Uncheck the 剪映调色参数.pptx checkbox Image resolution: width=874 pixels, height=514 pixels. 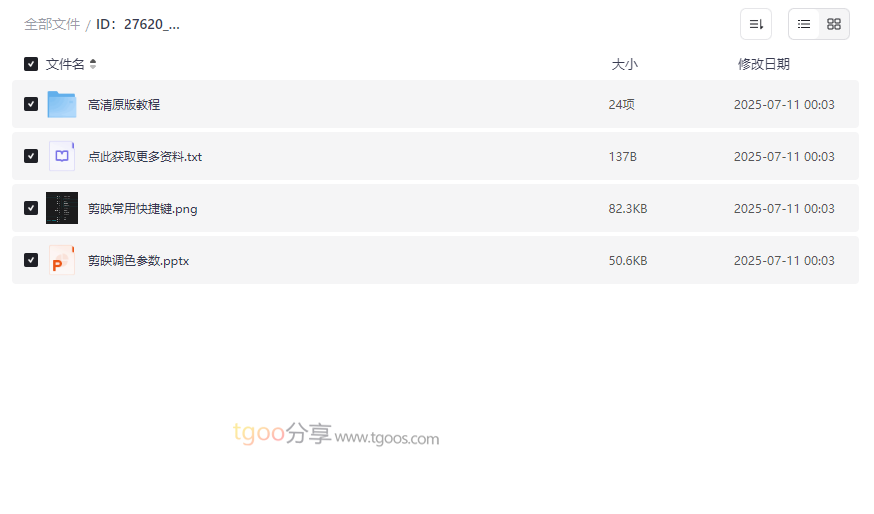[31, 260]
